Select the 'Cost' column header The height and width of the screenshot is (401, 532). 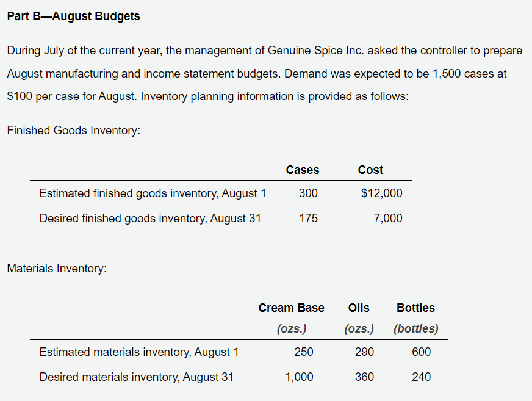click(x=370, y=170)
